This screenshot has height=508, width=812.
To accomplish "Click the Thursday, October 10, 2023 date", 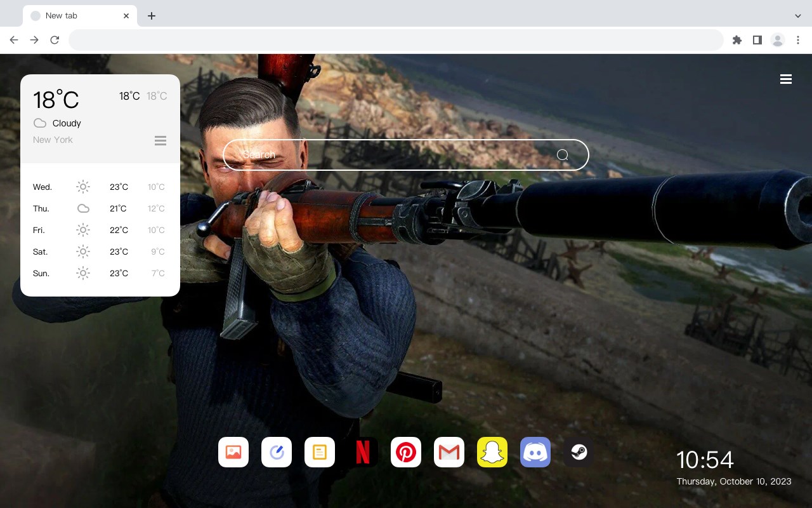I will coord(734,481).
